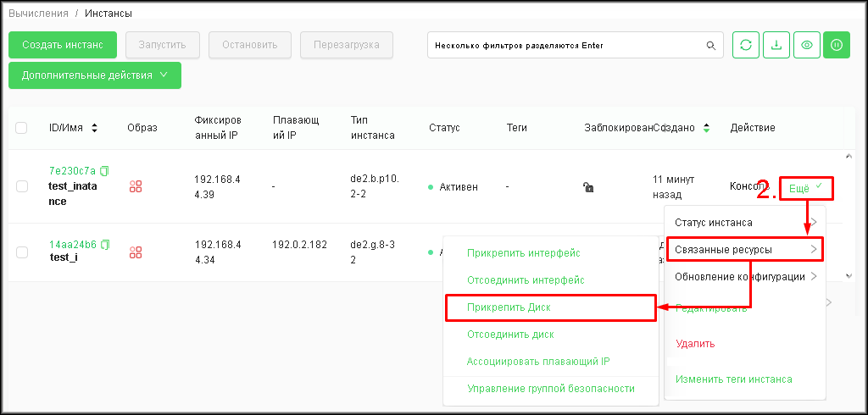Image resolution: width=868 pixels, height=415 pixels.
Task: Check the select-all header checkbox
Action: 21,128
